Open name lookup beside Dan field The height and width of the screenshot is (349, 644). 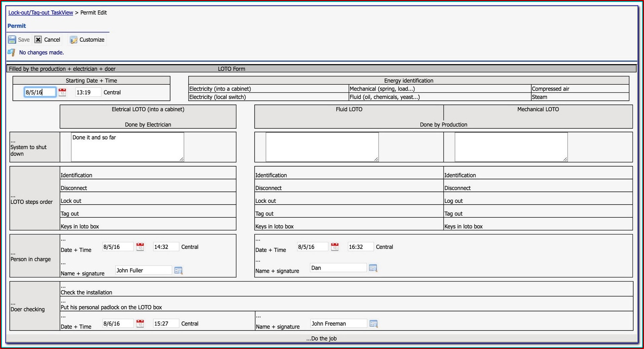[373, 268]
